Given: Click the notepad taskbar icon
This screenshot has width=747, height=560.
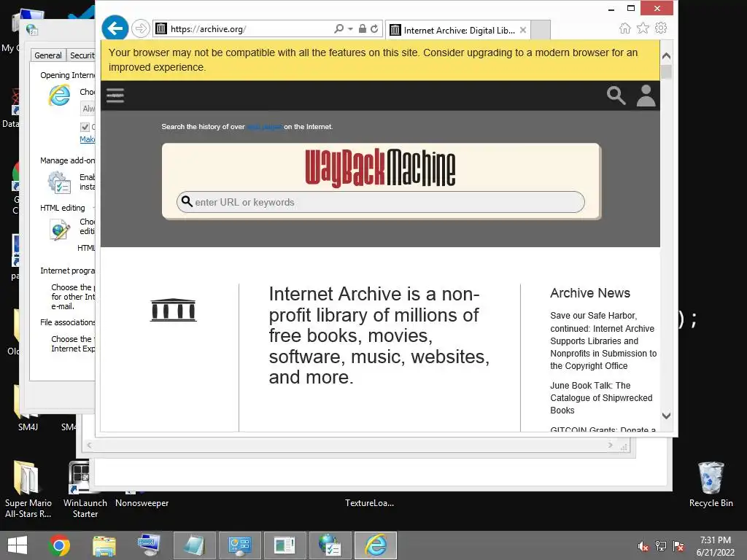Looking at the screenshot, I should [x=194, y=545].
